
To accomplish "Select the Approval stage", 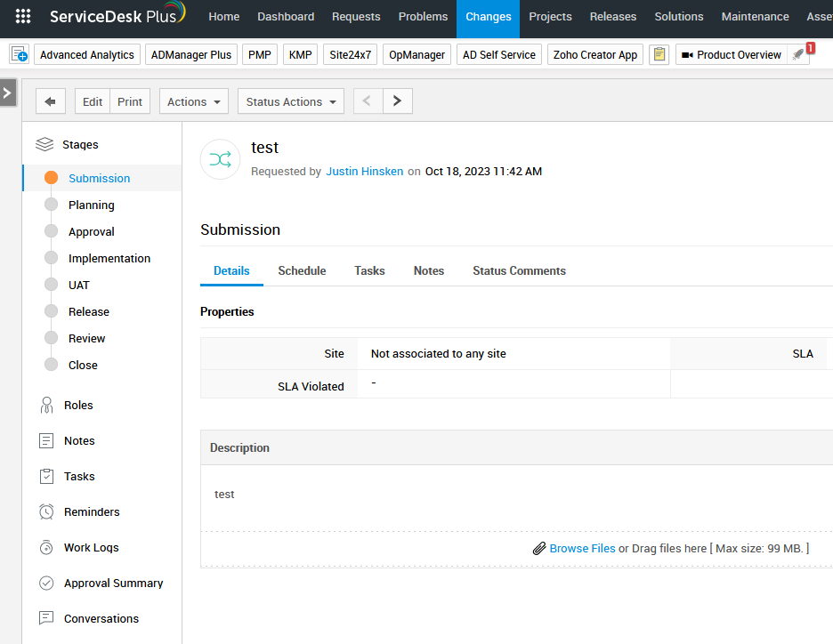I will pyautogui.click(x=92, y=231).
